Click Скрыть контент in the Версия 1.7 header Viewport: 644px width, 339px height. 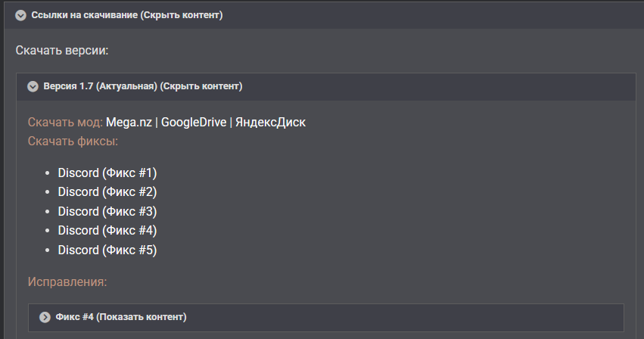coord(201,86)
